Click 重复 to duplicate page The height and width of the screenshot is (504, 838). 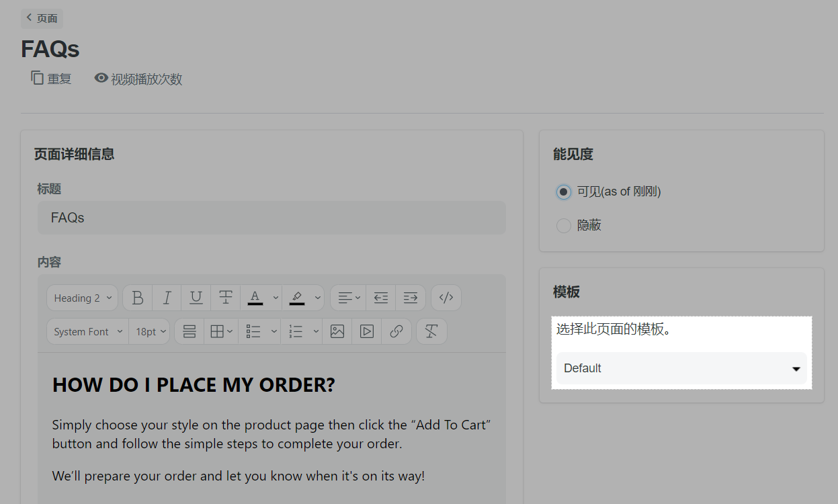click(x=51, y=79)
